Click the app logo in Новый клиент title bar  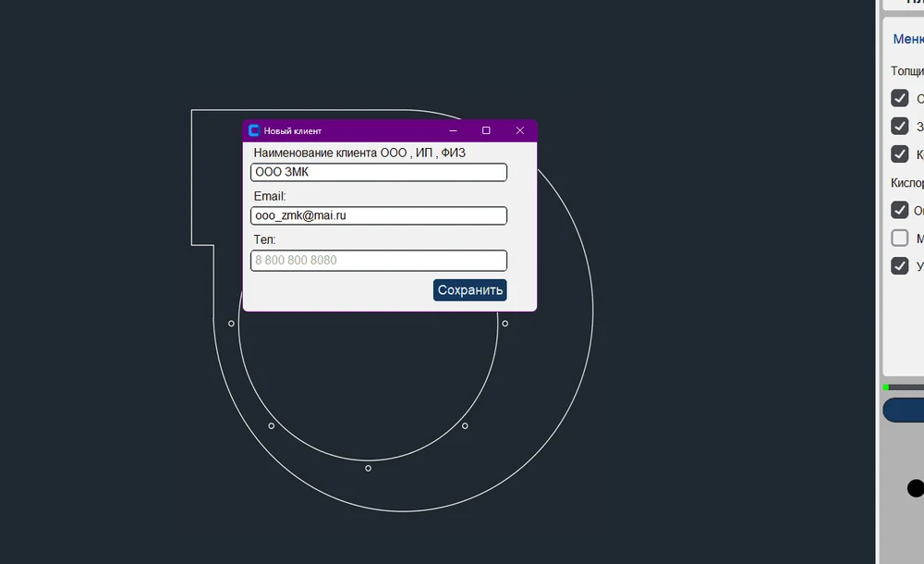pyautogui.click(x=254, y=131)
